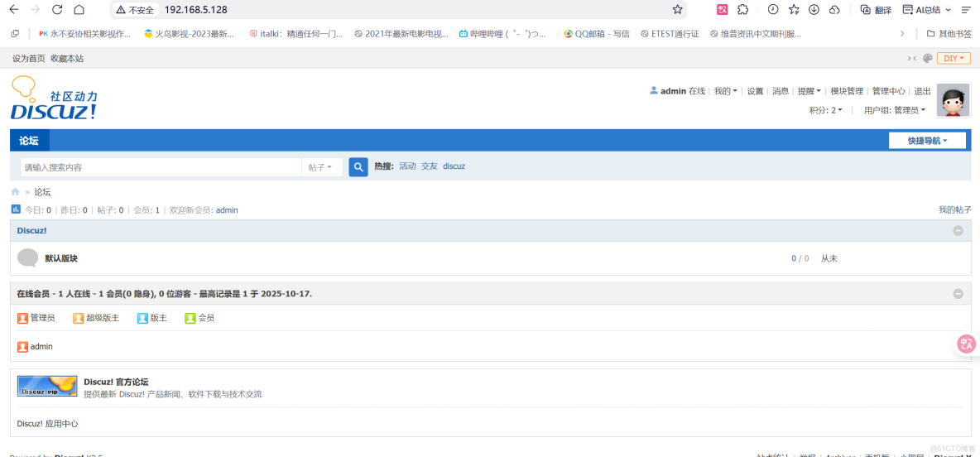The image size is (980, 457).
Task: Open the browser main menu icon
Action: pyautogui.click(x=966, y=9)
